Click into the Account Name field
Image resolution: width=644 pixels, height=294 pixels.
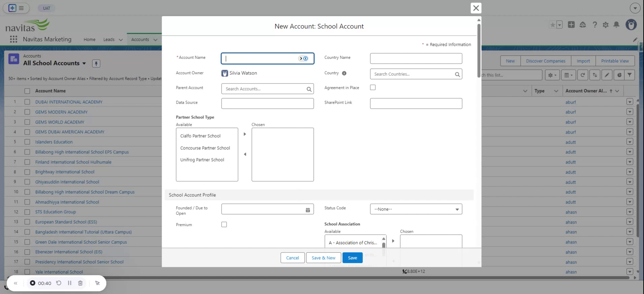coord(267,58)
